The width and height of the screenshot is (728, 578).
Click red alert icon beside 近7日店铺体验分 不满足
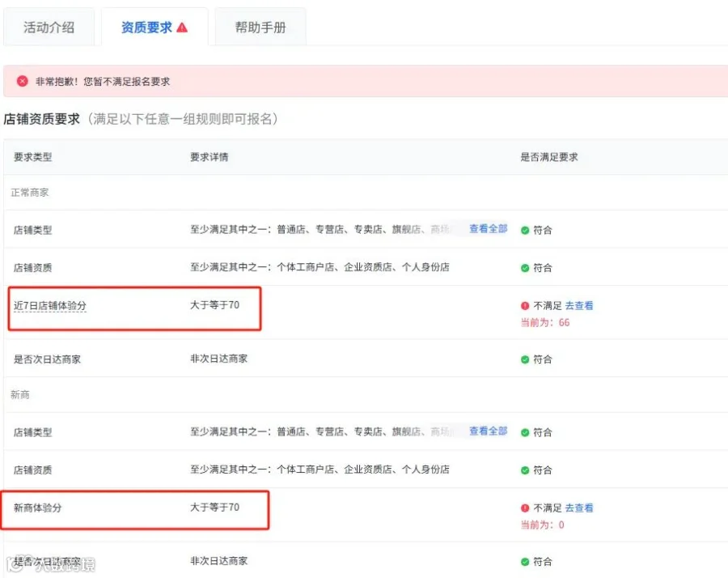click(525, 305)
